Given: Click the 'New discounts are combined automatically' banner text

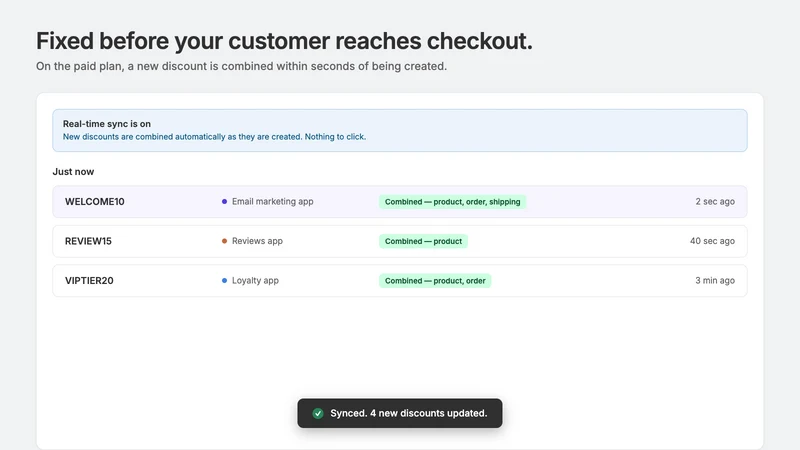Looking at the screenshot, I should 214,137.
